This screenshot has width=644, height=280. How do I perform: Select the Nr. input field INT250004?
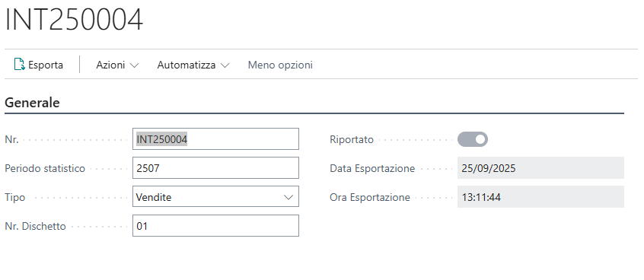215,138
